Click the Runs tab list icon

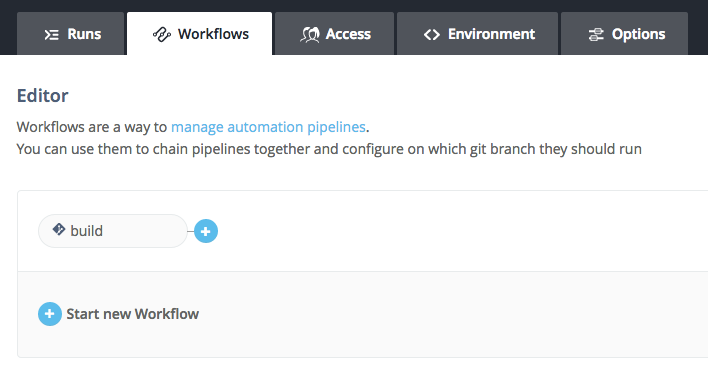(x=51, y=35)
